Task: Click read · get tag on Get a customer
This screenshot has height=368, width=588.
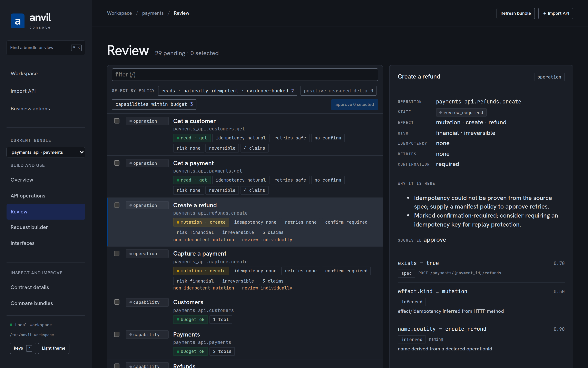Action: pyautogui.click(x=192, y=138)
